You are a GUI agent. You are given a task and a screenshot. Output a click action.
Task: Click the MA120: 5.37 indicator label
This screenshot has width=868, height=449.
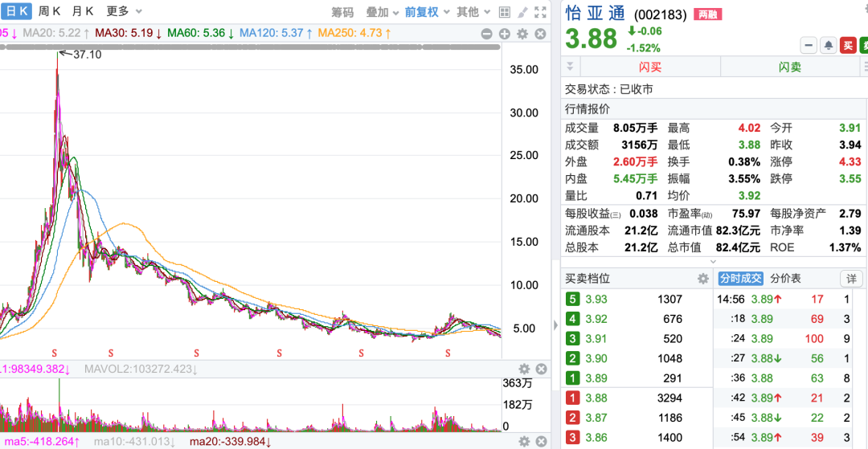276,33
